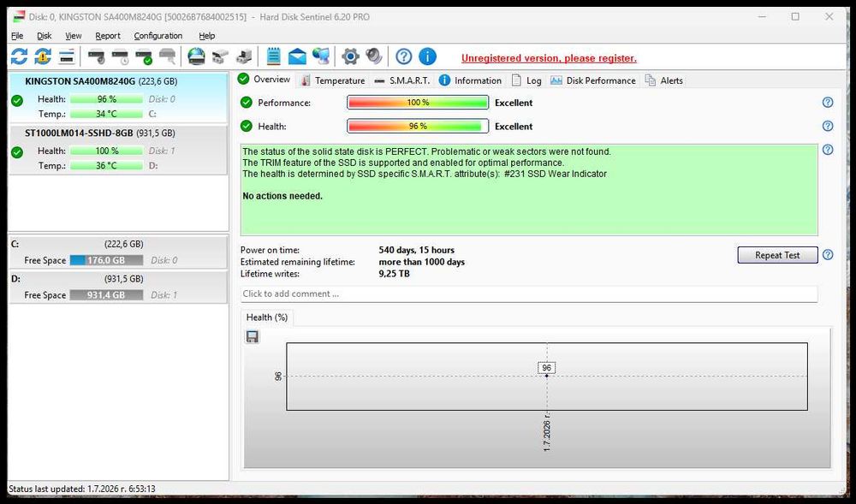Image resolution: width=856 pixels, height=504 pixels.
Task: Open the Configuration menu
Action: pos(158,35)
